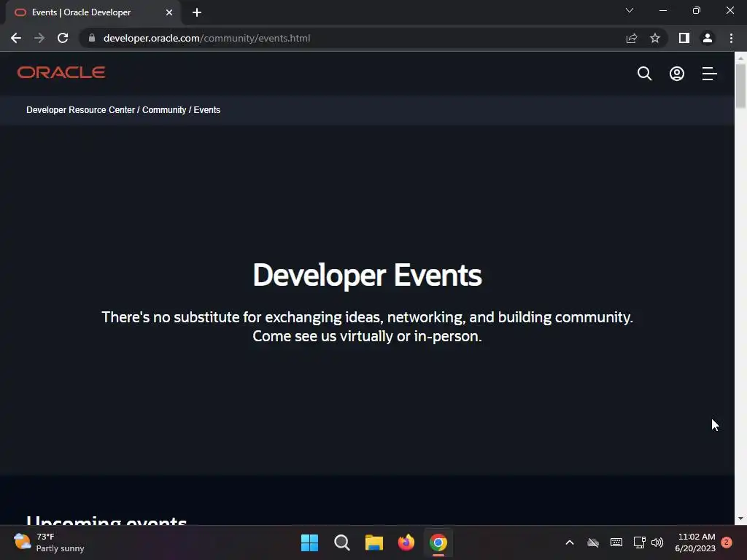Image resolution: width=747 pixels, height=560 pixels.
Task: Close the Events Oracle Developer tab
Action: pyautogui.click(x=169, y=12)
